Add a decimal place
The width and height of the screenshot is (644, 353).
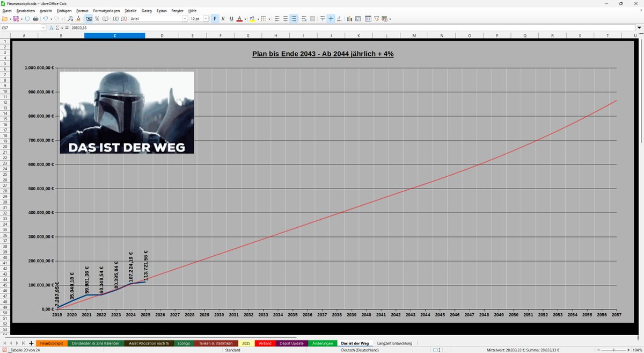pyautogui.click(x=115, y=19)
